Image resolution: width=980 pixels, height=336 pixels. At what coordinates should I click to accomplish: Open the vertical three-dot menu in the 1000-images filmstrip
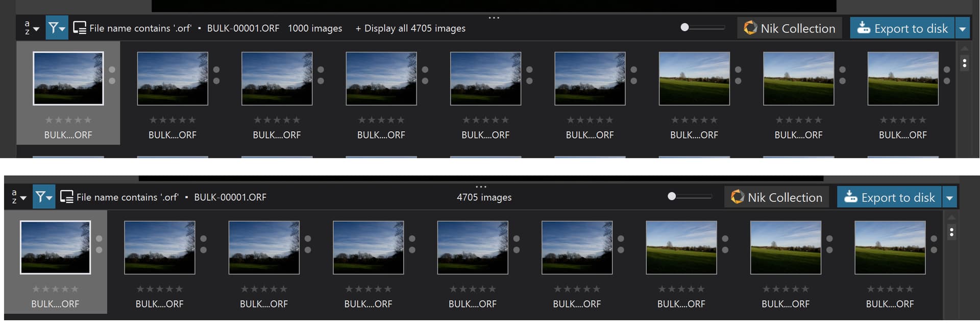pos(964,63)
